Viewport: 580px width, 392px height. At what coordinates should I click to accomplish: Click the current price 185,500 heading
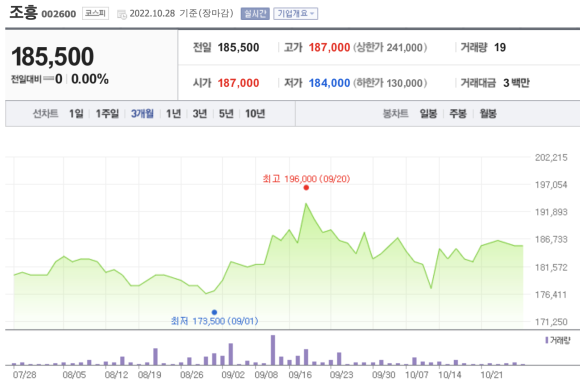point(53,57)
